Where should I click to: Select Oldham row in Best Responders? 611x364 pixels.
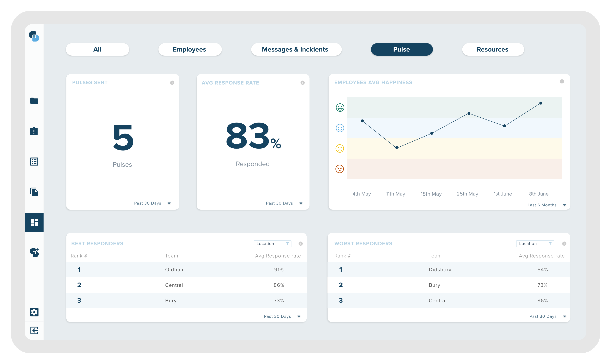point(186,269)
